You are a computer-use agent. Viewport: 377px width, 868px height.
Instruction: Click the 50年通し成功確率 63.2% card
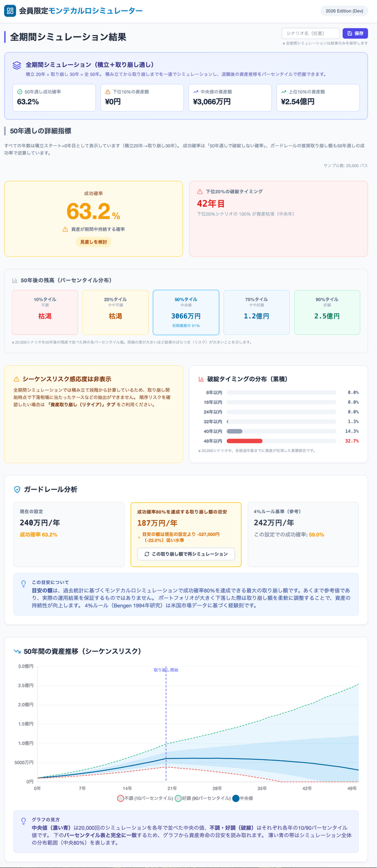(54, 98)
